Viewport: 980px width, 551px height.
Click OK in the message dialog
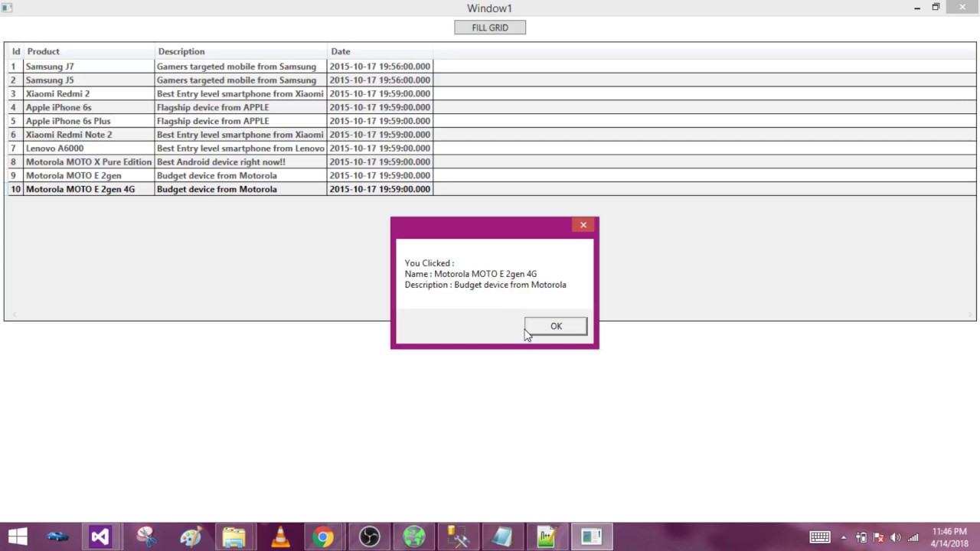556,326
